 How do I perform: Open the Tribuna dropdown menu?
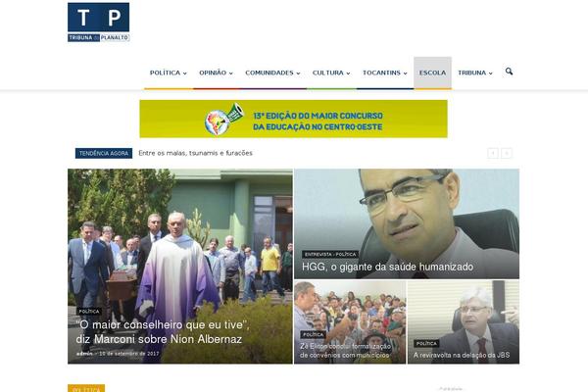point(474,73)
